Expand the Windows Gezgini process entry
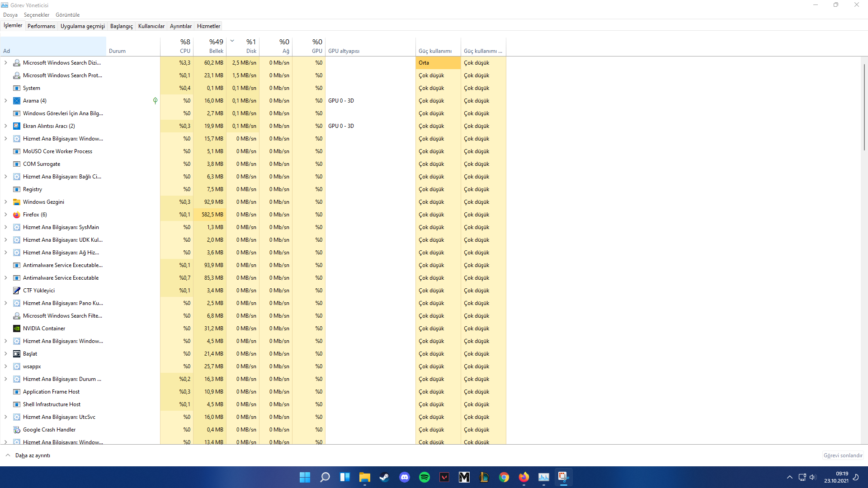Screen dimensions: 868x488 (5, 202)
